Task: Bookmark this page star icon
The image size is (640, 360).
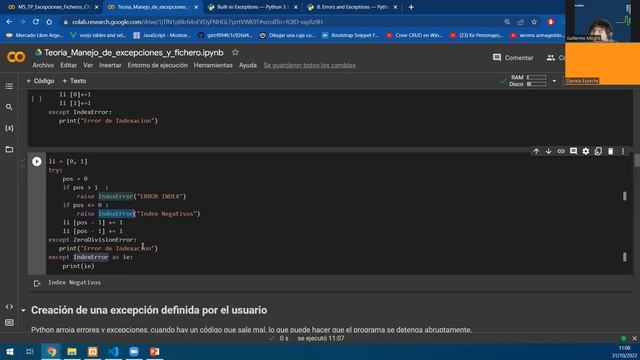Action: click(534, 22)
